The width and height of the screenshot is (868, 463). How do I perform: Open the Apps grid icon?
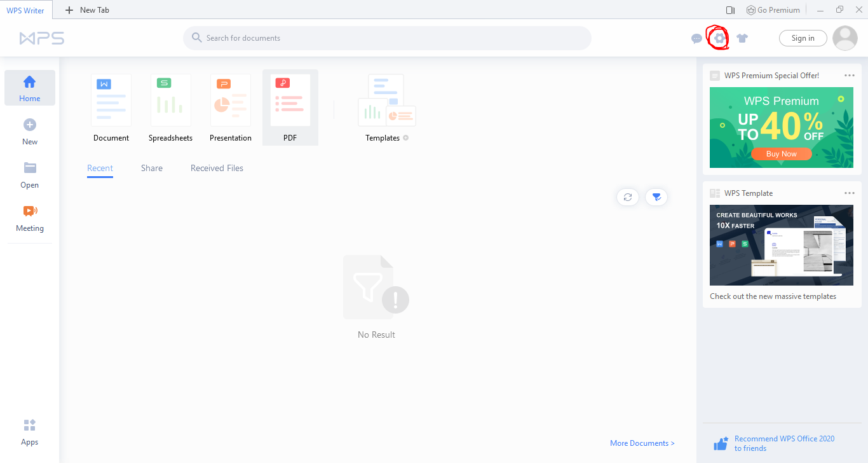click(30, 425)
